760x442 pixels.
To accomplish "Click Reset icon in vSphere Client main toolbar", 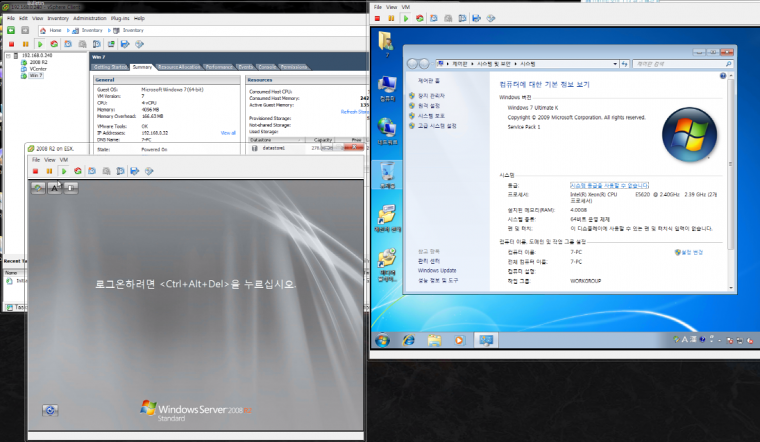I will pos(54,44).
